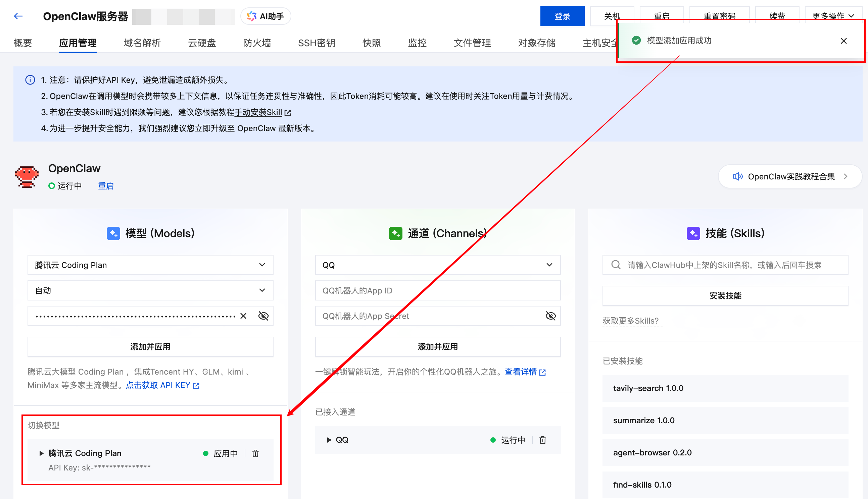
Task: Delete the QQ channel using its trash icon
Action: 542,440
